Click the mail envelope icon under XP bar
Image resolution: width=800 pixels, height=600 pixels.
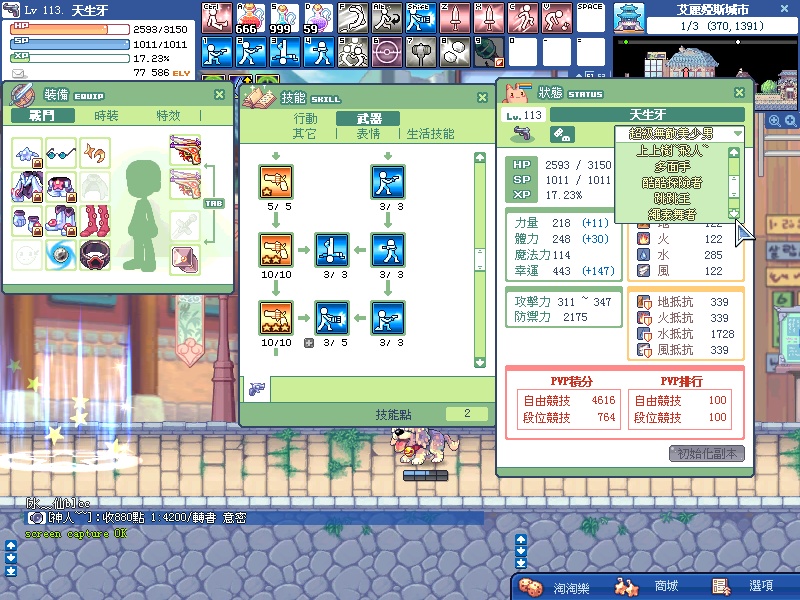click(19, 74)
